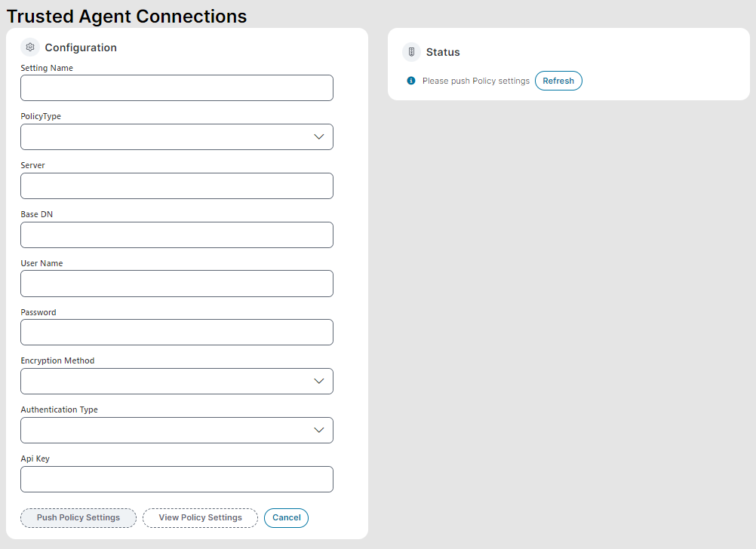The width and height of the screenshot is (756, 549).
Task: Click the Refresh button
Action: tap(558, 81)
